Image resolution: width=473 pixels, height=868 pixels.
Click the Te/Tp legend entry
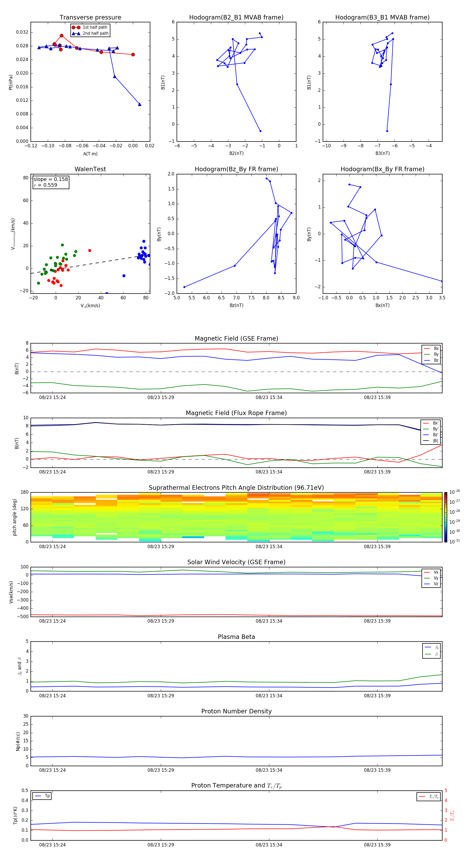pos(429,796)
